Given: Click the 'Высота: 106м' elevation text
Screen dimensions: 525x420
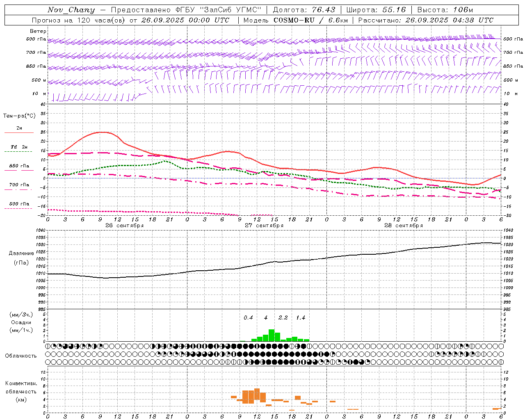Looking at the screenshot, I should click(445, 10).
